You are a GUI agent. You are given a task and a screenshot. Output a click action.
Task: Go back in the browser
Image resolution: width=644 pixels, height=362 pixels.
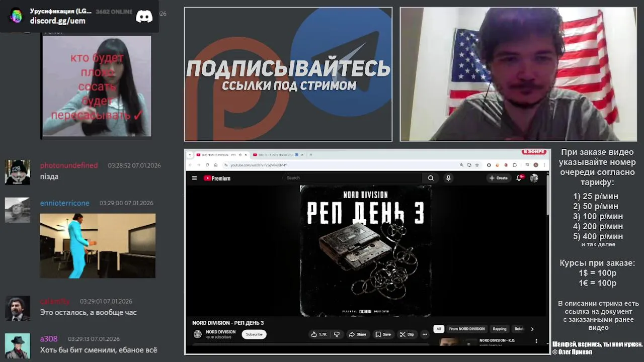tap(190, 165)
